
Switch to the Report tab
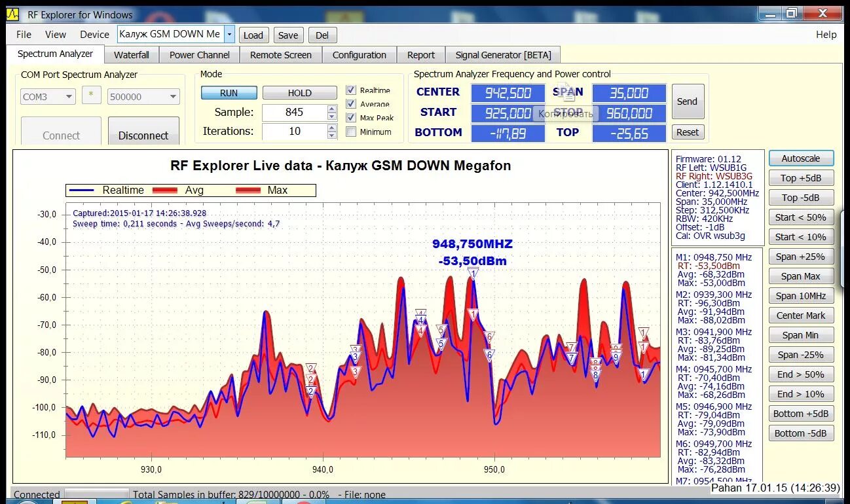(x=421, y=55)
